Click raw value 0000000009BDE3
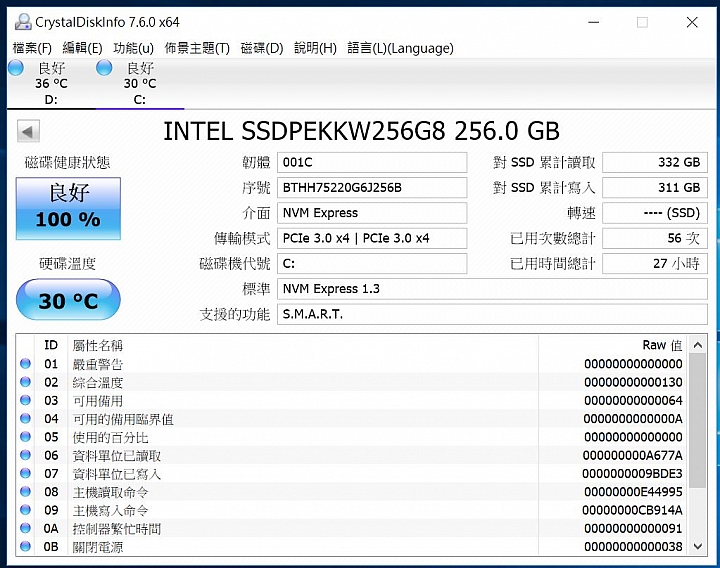The image size is (720, 568). click(632, 473)
